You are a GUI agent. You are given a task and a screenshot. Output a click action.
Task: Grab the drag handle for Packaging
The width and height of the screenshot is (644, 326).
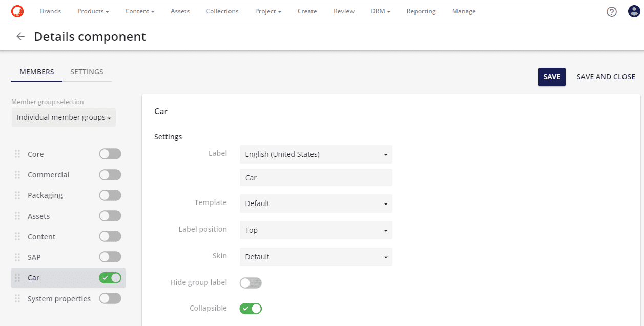(x=17, y=195)
